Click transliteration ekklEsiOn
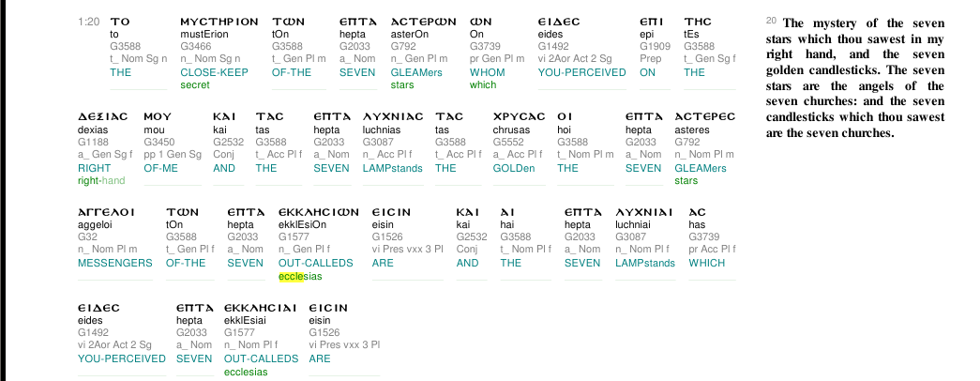Screen dimensions: 980x381 coord(303,225)
